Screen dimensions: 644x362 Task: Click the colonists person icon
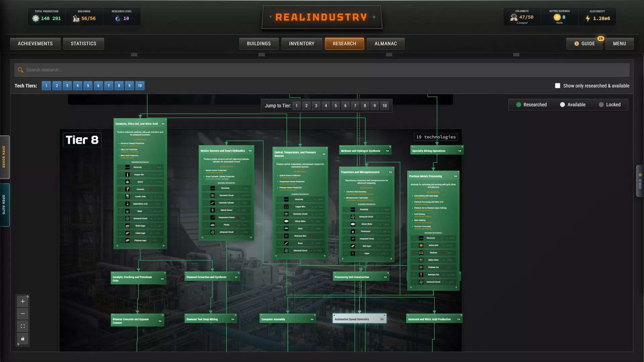[514, 17]
